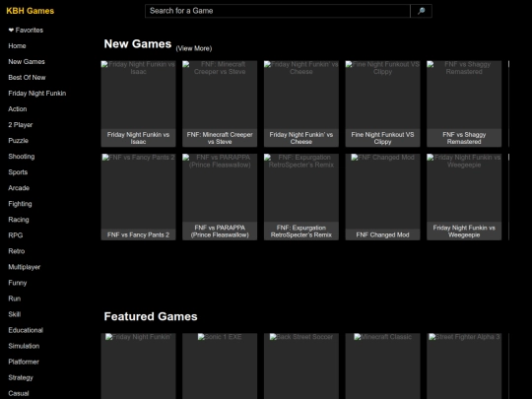Open featured Friday Night Funkin' game thumbnail

[139, 366]
